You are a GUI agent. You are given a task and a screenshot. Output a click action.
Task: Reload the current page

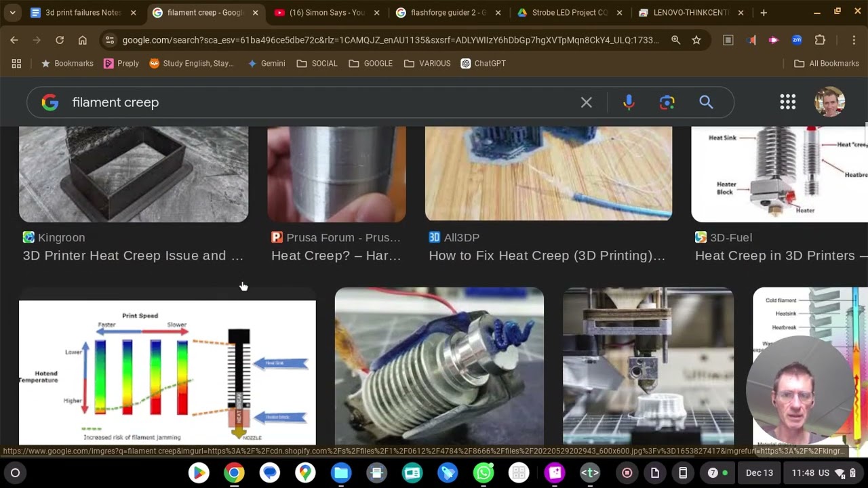60,40
